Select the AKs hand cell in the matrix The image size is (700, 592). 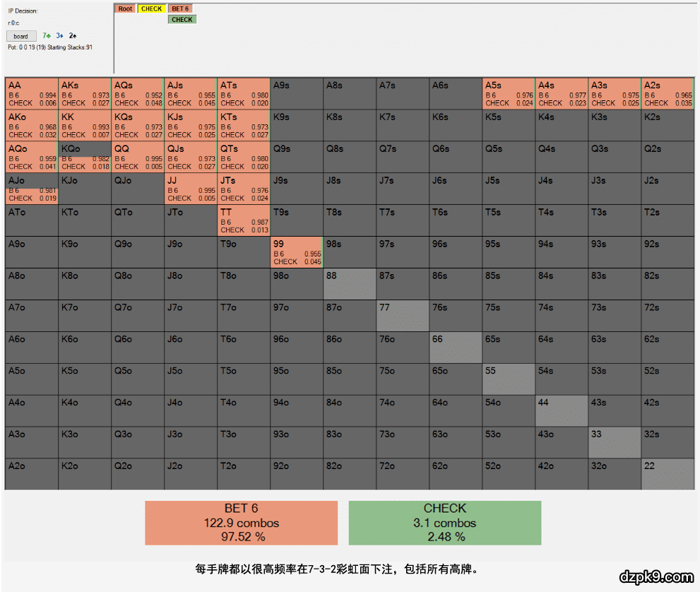pyautogui.click(x=85, y=93)
